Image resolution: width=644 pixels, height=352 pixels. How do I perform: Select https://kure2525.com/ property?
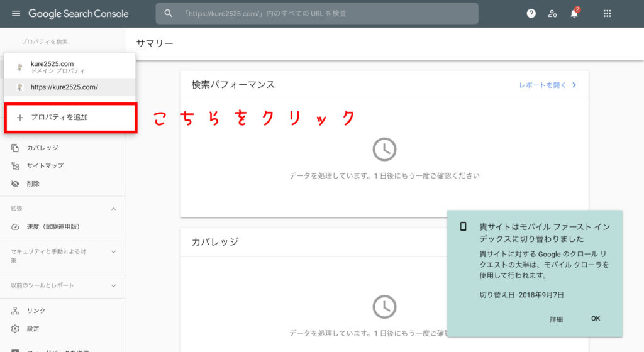click(69, 87)
